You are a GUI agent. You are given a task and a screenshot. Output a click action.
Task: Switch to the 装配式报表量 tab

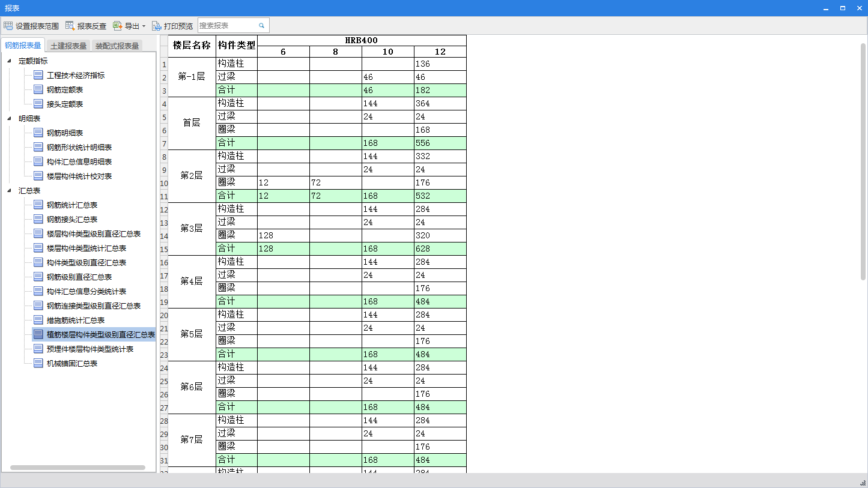pos(117,46)
